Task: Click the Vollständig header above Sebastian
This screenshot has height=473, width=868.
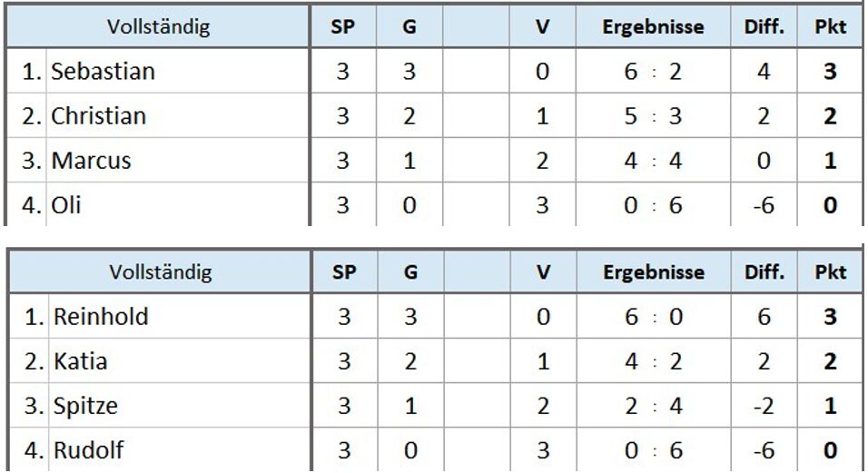Action: [x=158, y=27]
